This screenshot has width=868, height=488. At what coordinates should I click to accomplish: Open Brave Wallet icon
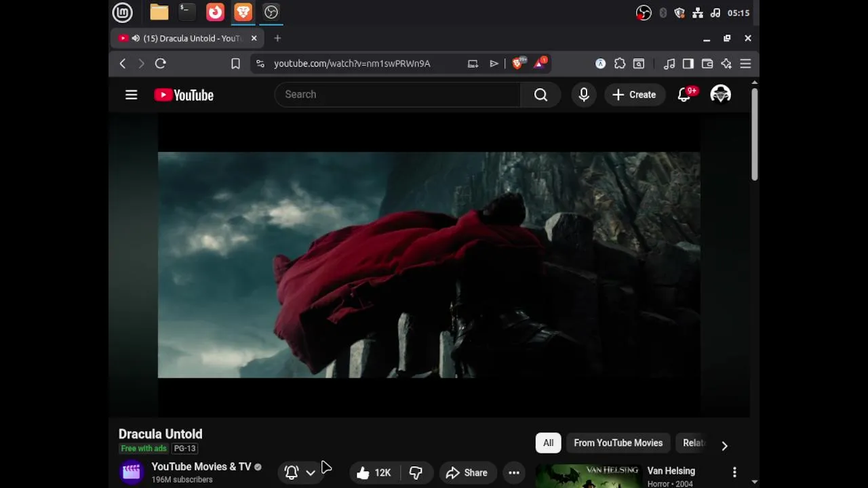pos(707,64)
